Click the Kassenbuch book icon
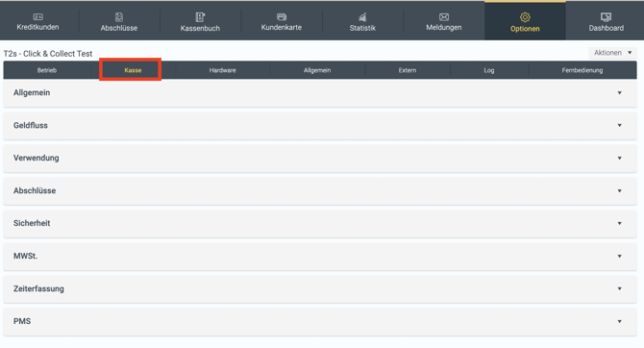 click(200, 17)
